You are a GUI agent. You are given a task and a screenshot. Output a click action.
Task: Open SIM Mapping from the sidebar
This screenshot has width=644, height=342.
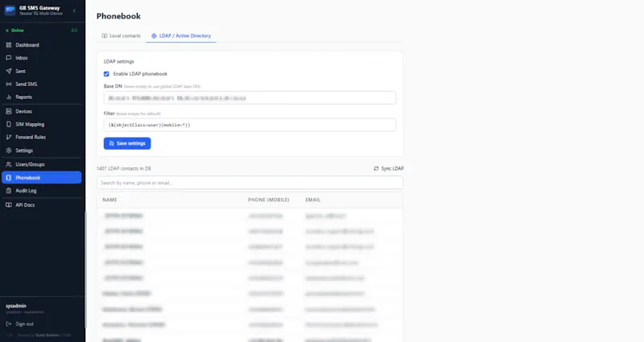click(x=43, y=124)
